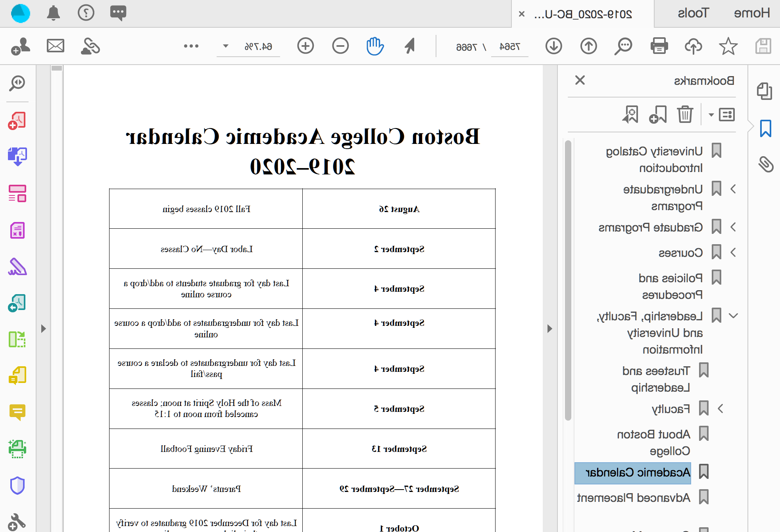Open the Export PDF tool icon
Image resolution: width=780 pixels, height=532 pixels.
pos(17,303)
